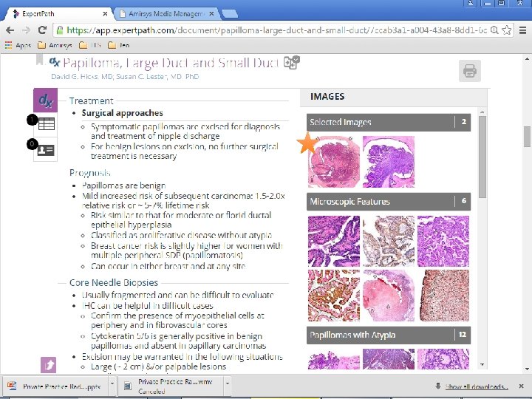Click the browser back arrow
Screen dimensions: 532x399
point(10,30)
